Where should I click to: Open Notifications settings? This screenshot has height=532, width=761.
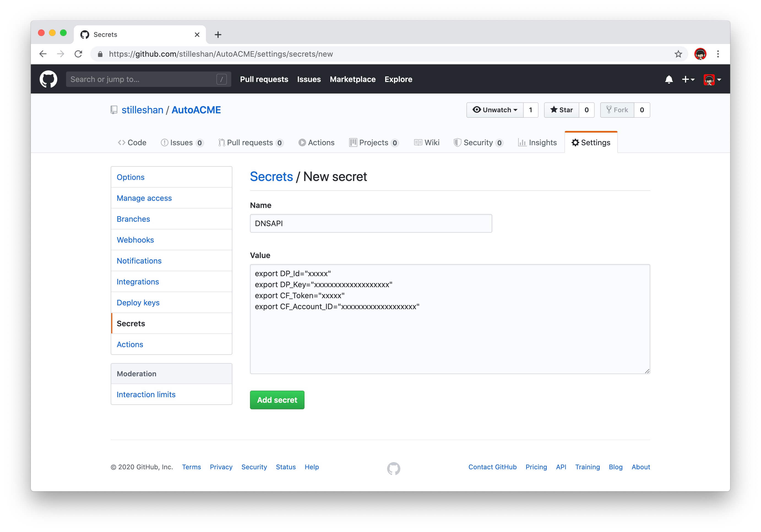171,260
